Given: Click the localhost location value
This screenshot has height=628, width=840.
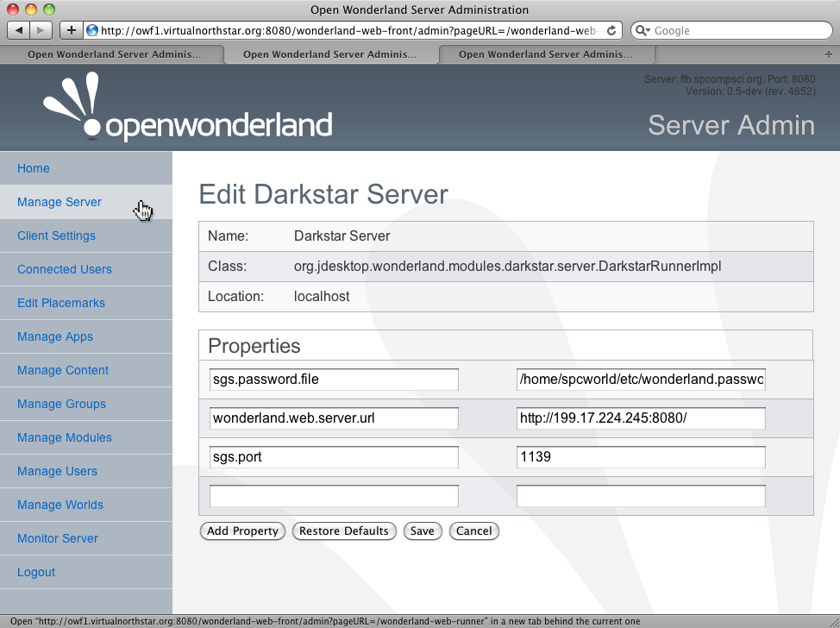Looking at the screenshot, I should pyautogui.click(x=322, y=297).
